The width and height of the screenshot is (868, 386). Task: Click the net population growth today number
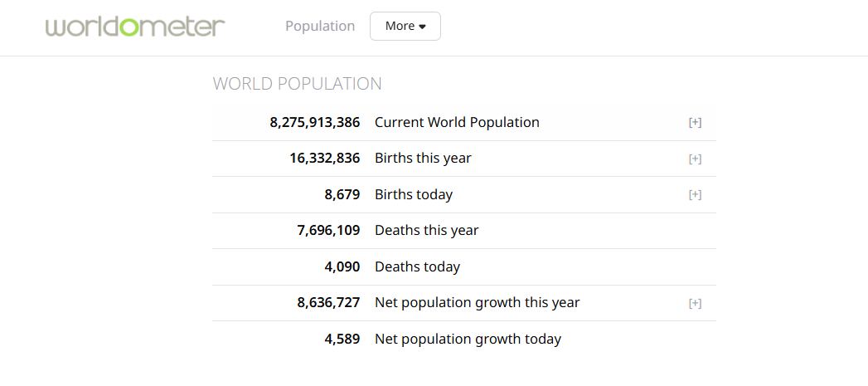tap(342, 339)
